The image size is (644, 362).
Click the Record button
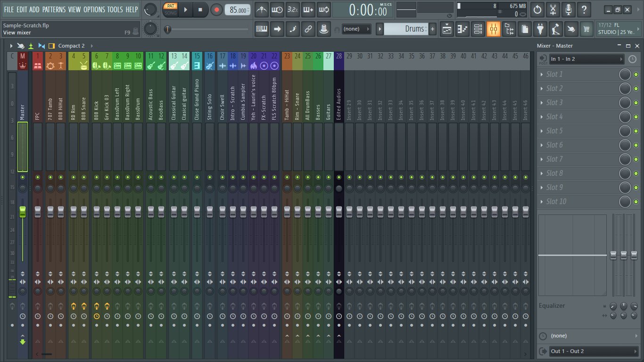point(216,9)
